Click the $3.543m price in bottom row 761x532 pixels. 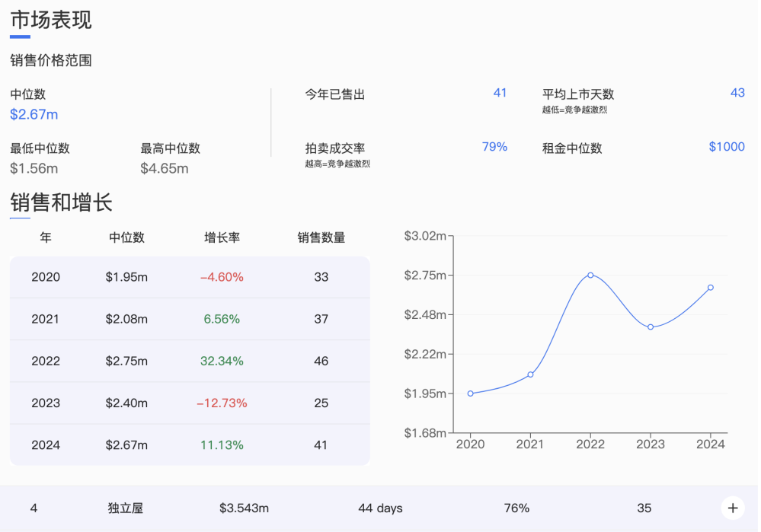[x=244, y=508]
